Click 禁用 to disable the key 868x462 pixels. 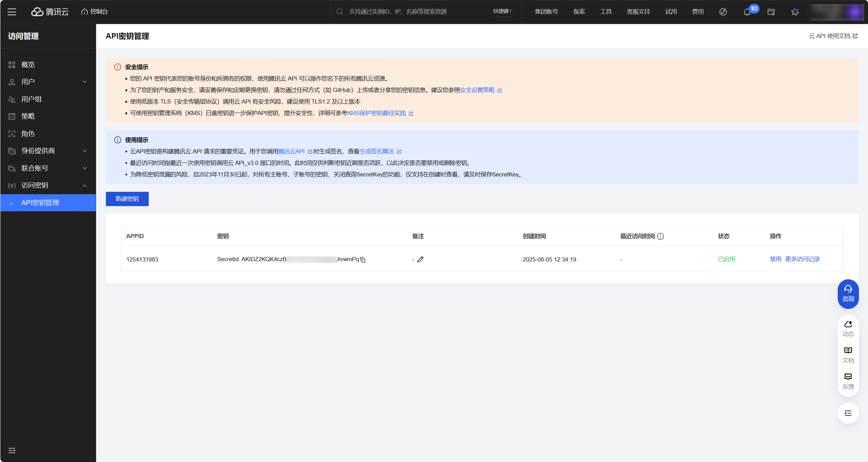(x=775, y=259)
